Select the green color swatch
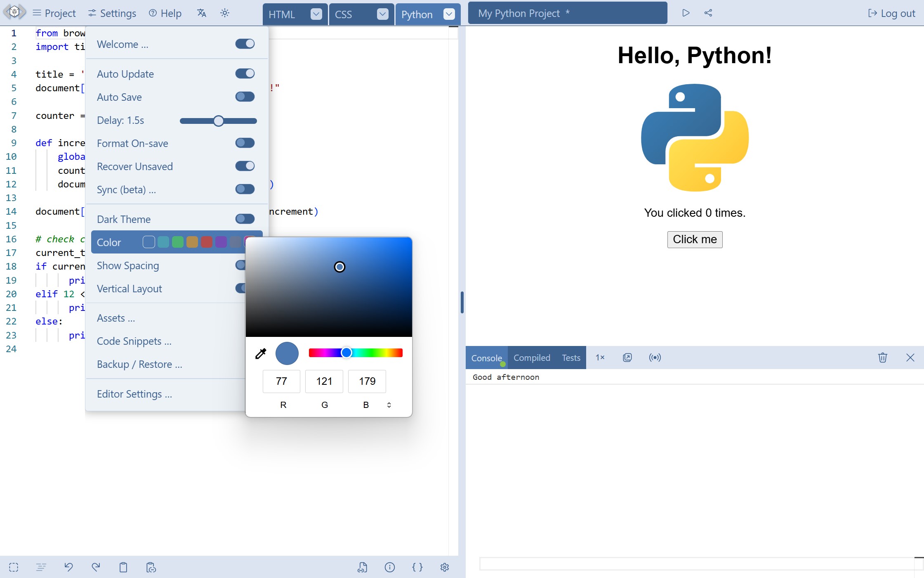This screenshot has width=924, height=578. 178,242
